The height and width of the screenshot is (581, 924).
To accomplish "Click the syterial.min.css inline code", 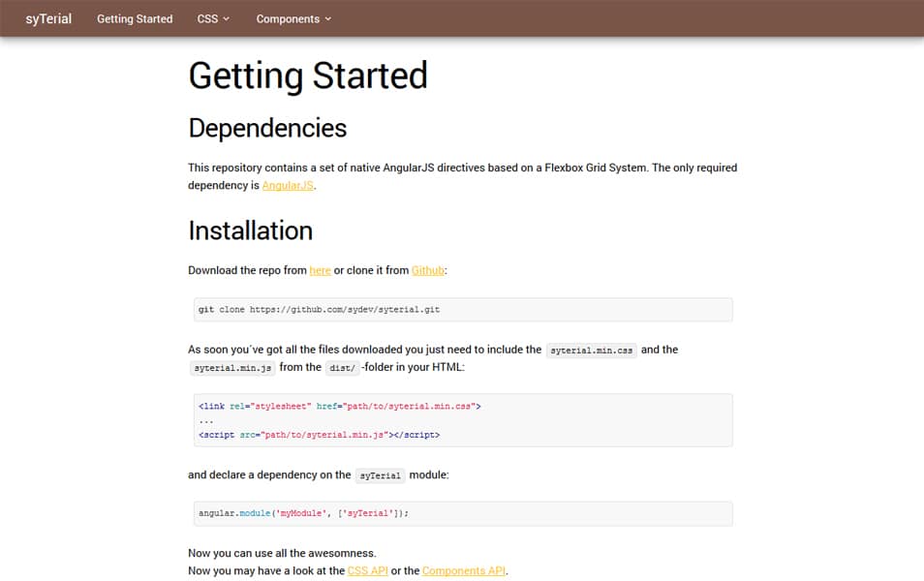I will pyautogui.click(x=591, y=350).
